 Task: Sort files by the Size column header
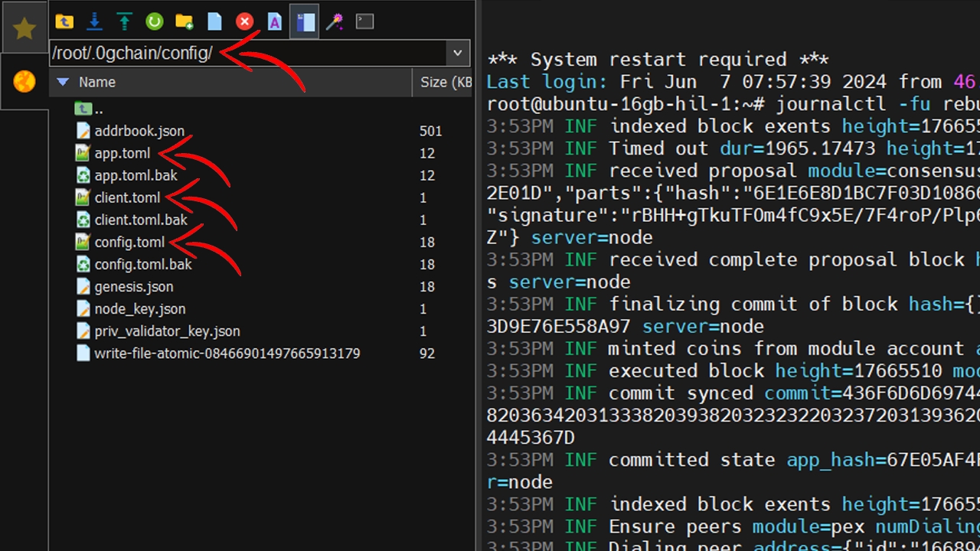tap(444, 82)
